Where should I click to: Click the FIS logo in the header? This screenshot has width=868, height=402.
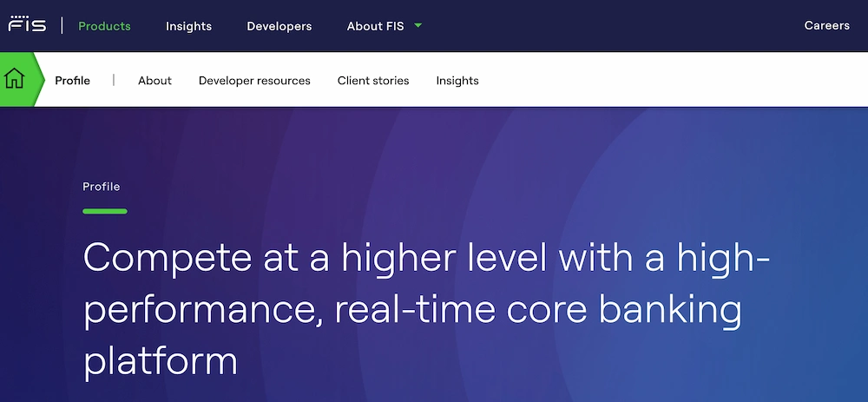(x=27, y=24)
